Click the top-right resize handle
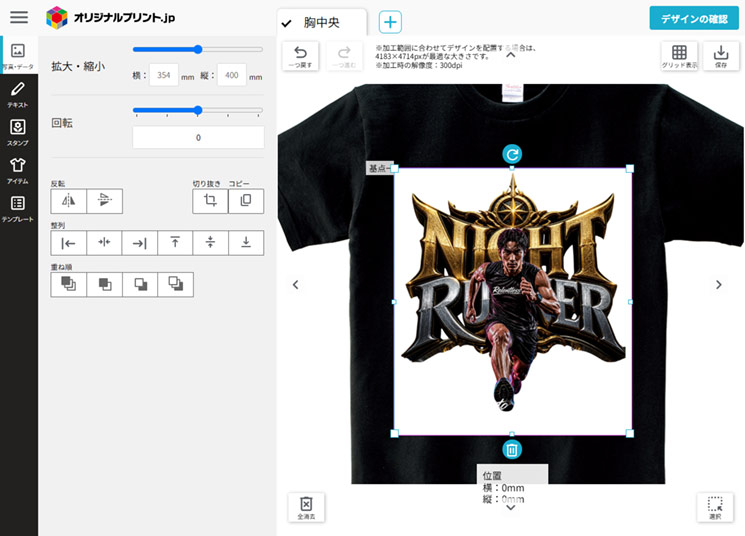Image resolution: width=745 pixels, height=536 pixels. point(630,168)
